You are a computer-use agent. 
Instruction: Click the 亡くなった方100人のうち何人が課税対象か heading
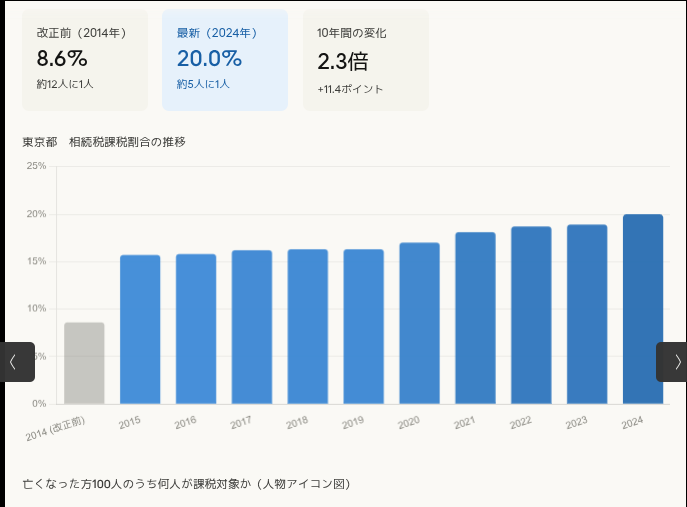click(187, 484)
